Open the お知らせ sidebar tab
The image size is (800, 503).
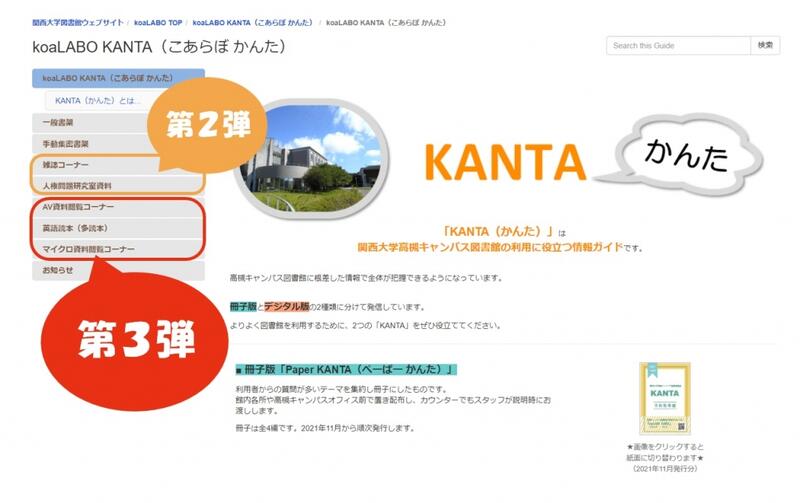pos(58,270)
